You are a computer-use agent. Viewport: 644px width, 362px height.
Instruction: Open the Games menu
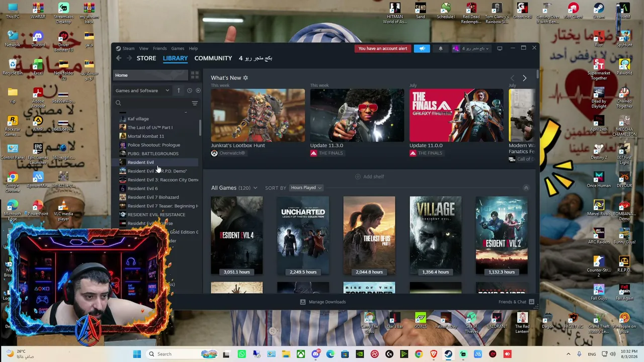coord(178,48)
